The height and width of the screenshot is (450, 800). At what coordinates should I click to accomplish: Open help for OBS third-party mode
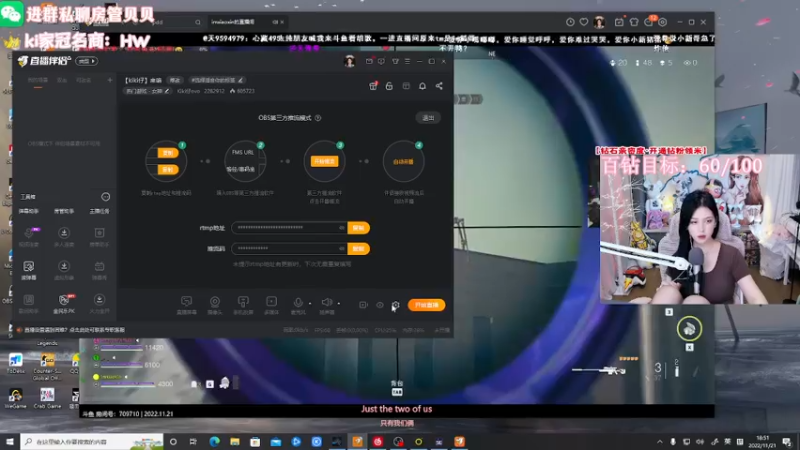pos(318,118)
